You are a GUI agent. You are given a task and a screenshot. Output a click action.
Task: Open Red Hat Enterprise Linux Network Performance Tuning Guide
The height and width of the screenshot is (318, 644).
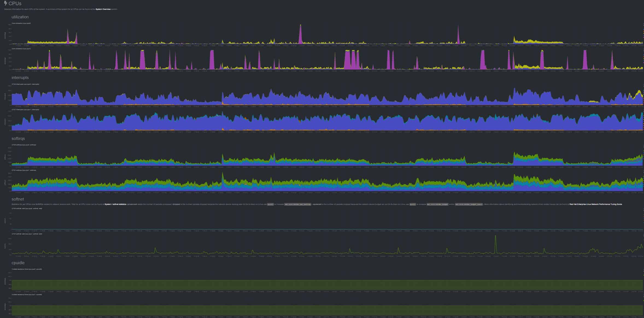coord(596,204)
